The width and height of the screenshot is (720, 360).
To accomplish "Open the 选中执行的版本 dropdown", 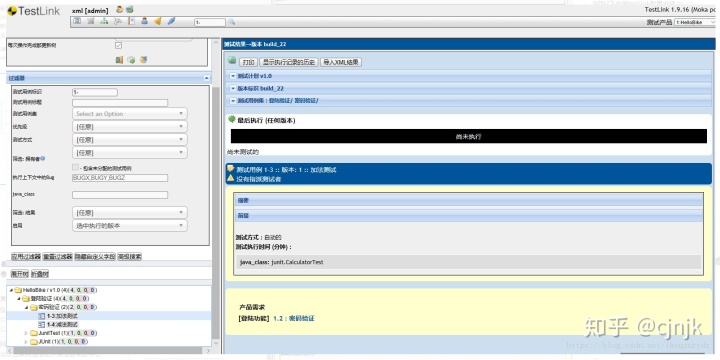I will click(129, 225).
